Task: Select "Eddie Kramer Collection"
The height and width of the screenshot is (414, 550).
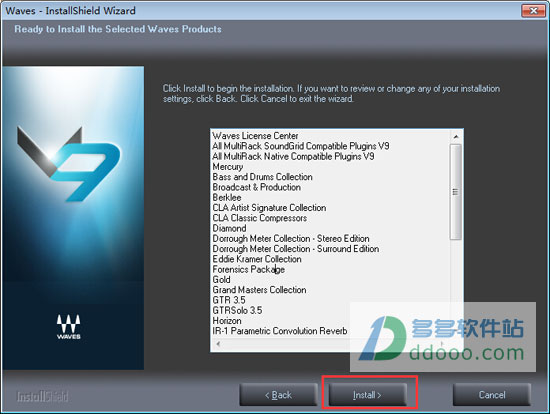Action: pyautogui.click(x=257, y=259)
